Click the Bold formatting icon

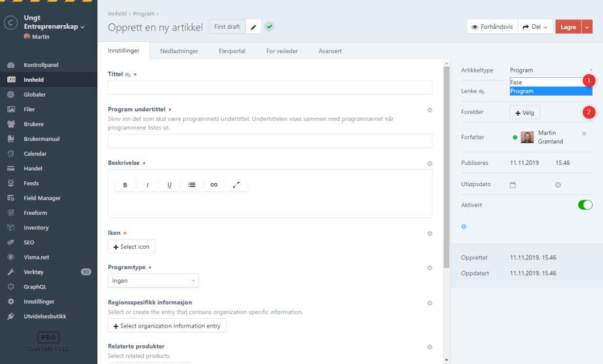[x=125, y=185]
